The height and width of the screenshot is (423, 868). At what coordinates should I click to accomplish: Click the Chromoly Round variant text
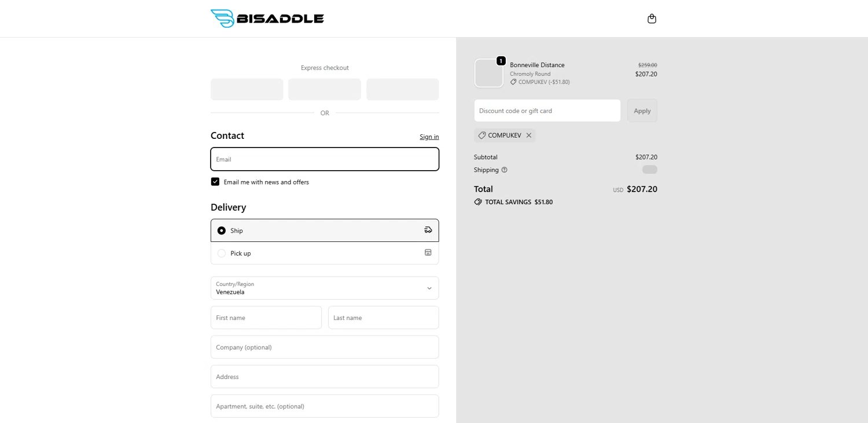(530, 74)
